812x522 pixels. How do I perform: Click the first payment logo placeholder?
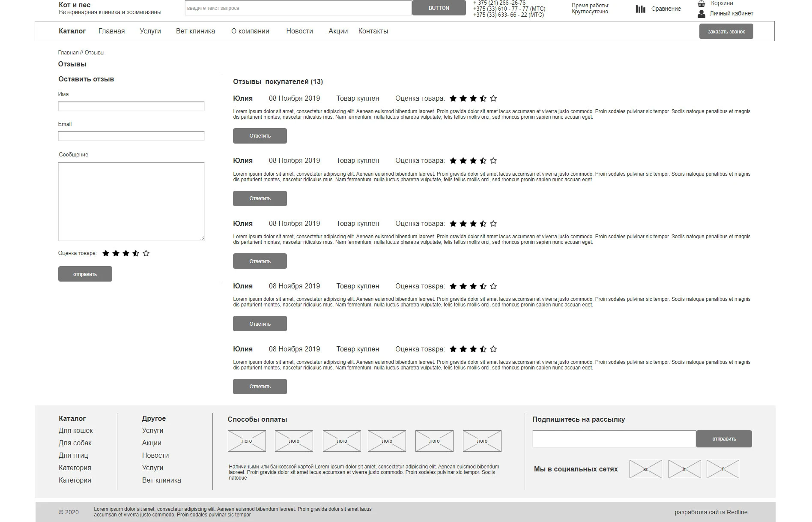coord(247,441)
